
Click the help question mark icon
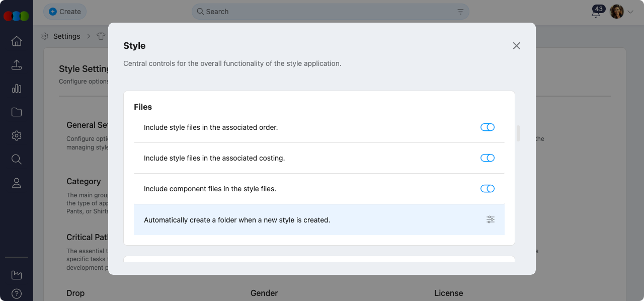click(17, 293)
